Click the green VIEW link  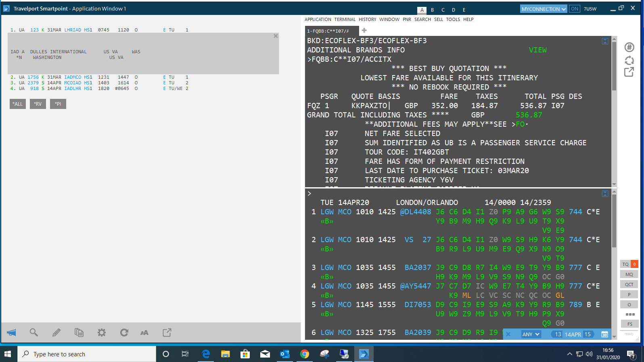537,50
